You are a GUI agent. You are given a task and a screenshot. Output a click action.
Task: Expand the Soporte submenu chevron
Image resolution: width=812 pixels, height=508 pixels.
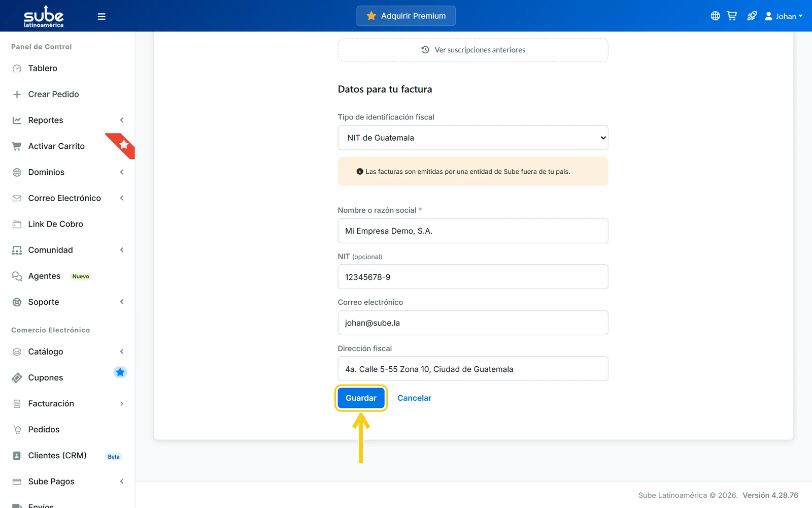[122, 302]
